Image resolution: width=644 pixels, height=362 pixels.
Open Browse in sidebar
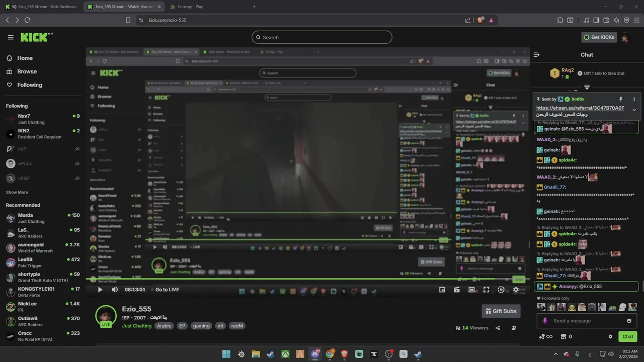pos(22,71)
